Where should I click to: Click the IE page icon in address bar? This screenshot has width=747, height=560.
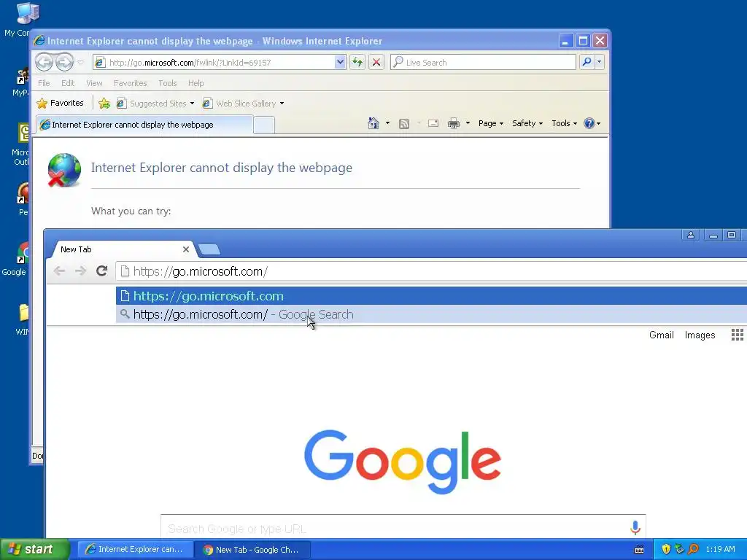click(x=100, y=63)
